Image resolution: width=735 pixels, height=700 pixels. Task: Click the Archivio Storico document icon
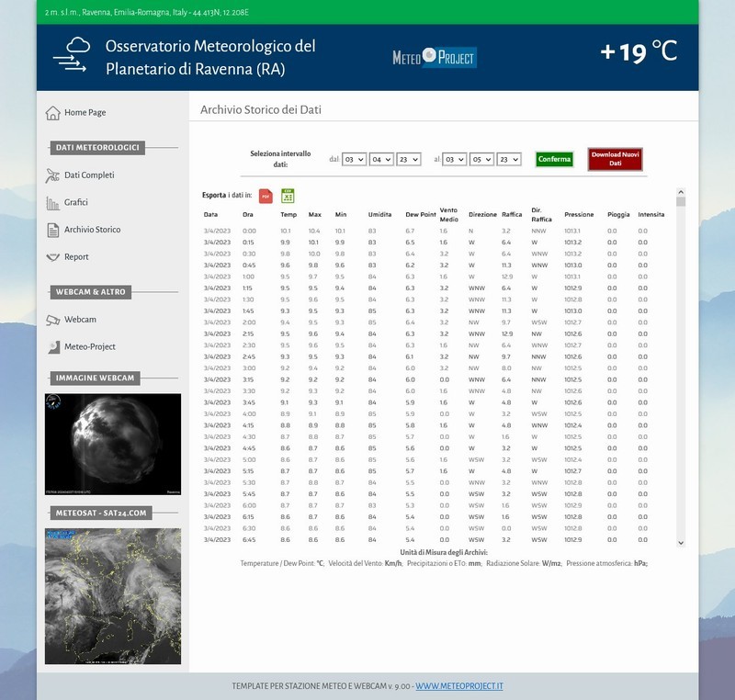(x=52, y=231)
